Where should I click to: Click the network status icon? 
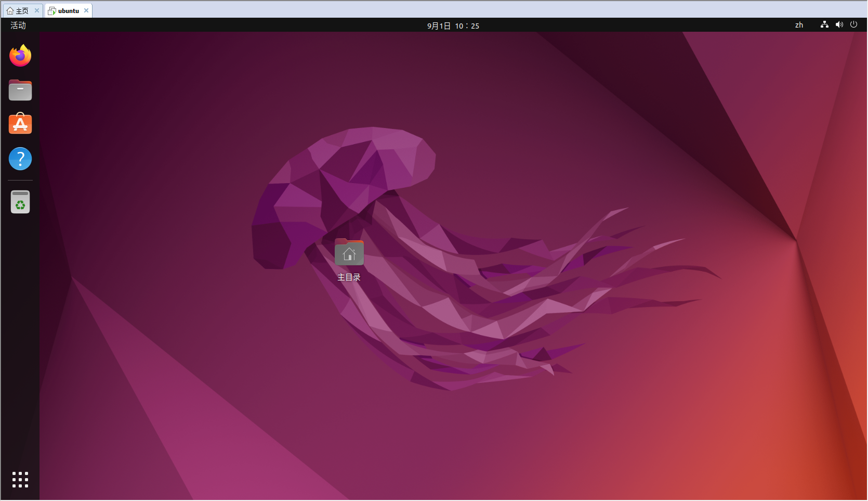coord(824,25)
